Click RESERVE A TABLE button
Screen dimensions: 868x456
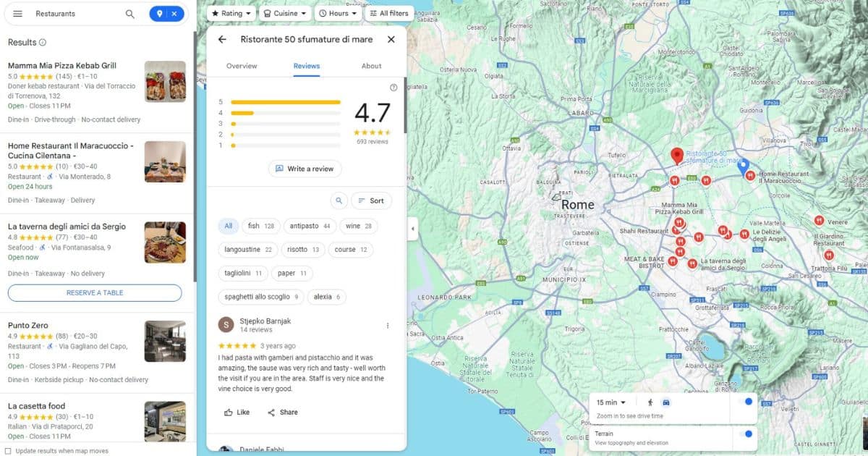[95, 293]
